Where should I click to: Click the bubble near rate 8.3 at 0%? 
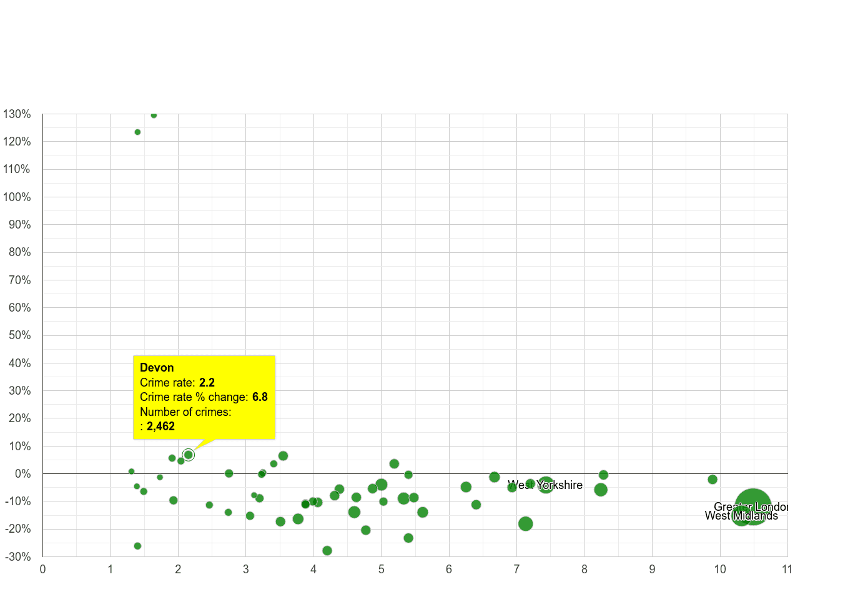pyautogui.click(x=603, y=475)
